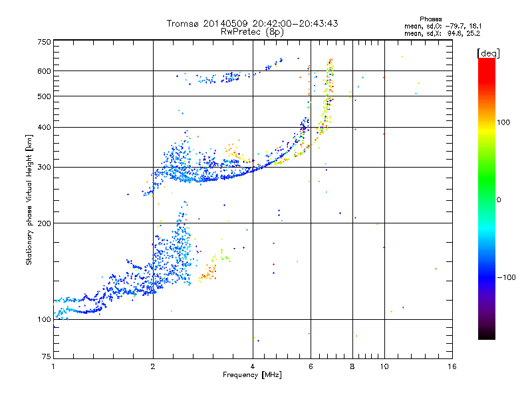The height and width of the screenshot is (399, 532).
Task: Click the 'Stationary phase Virtual Height [km]' axis label
Action: pos(29,200)
